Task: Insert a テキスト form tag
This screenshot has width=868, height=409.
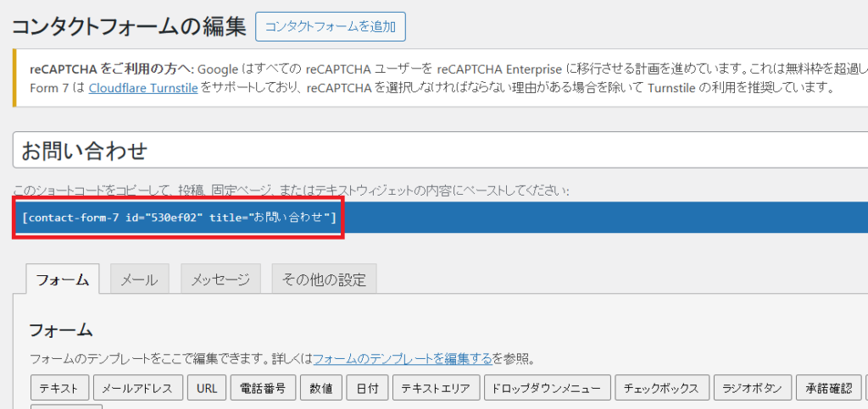Action: tap(58, 389)
